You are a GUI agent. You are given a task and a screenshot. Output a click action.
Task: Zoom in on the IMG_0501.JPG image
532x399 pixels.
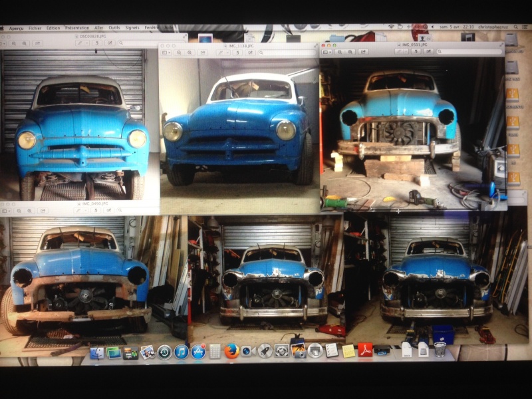(x=350, y=52)
